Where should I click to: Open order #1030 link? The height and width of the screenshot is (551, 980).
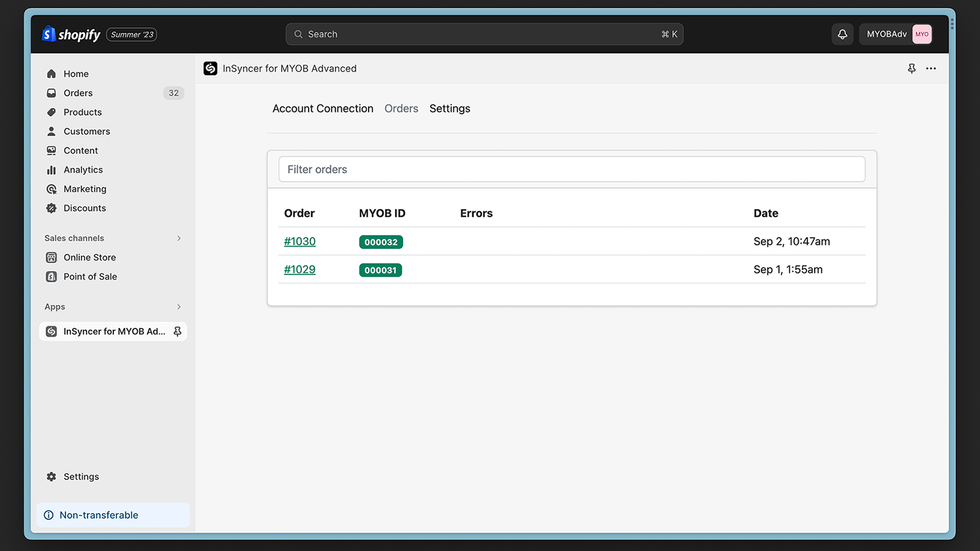coord(300,241)
